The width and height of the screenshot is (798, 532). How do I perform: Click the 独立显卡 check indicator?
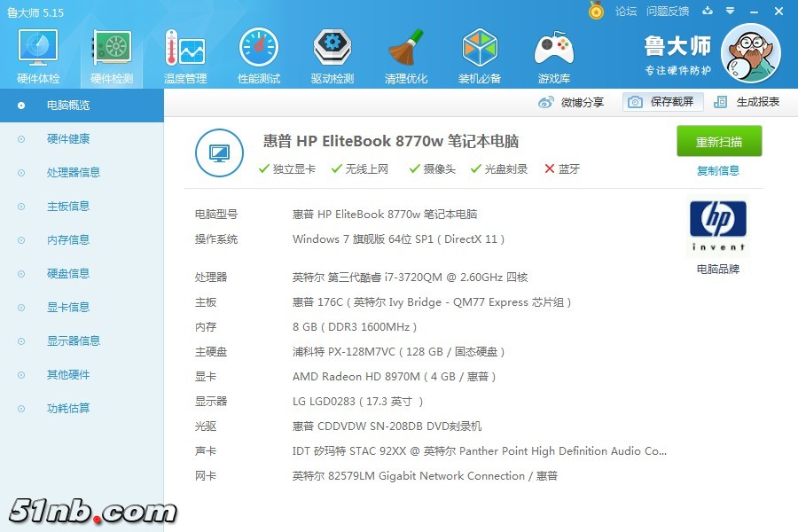point(287,169)
